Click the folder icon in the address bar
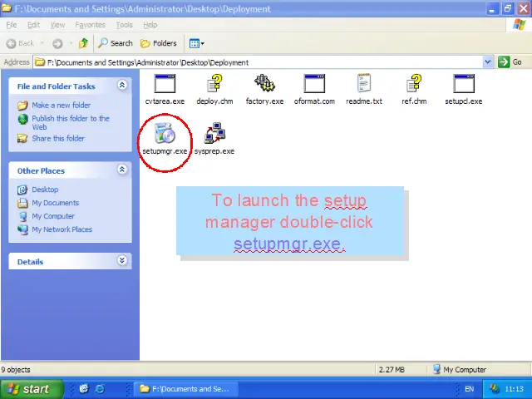 coord(40,62)
